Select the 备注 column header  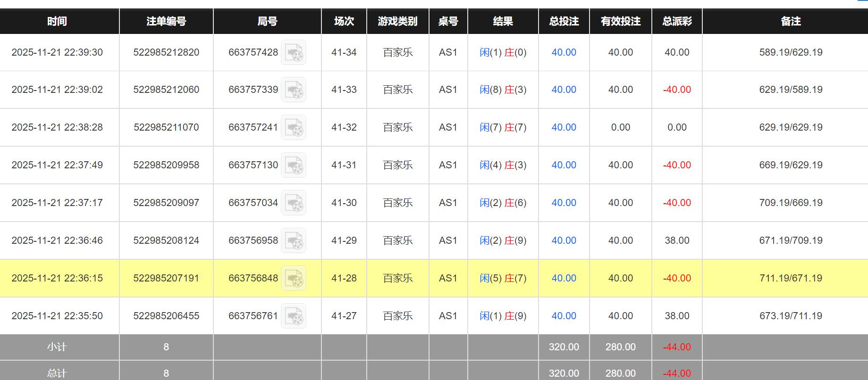pos(791,21)
